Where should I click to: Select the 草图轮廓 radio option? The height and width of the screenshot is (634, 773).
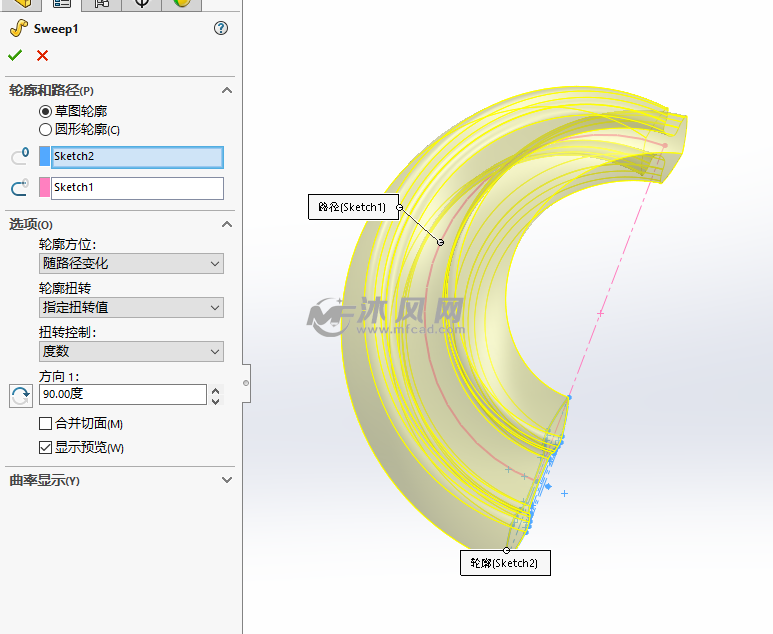pyautogui.click(x=45, y=111)
